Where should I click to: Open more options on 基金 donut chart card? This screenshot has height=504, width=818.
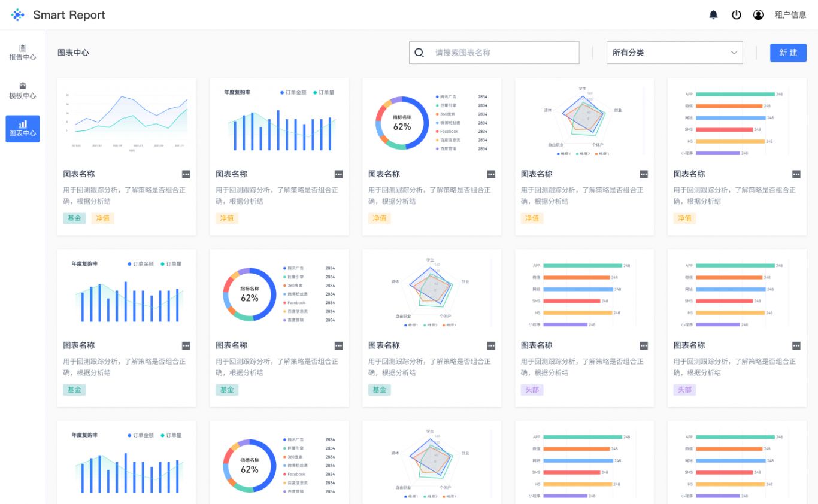click(339, 345)
